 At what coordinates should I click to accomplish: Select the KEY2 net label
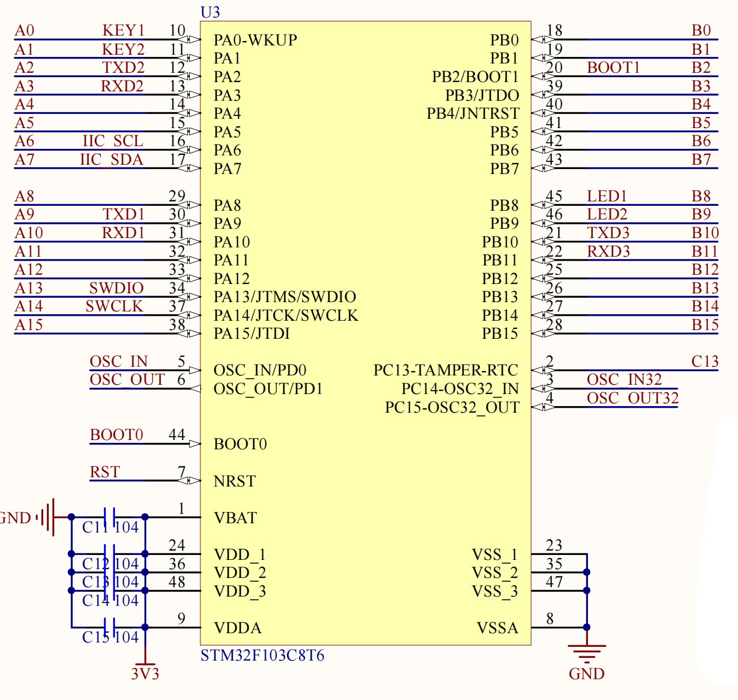tap(123, 49)
